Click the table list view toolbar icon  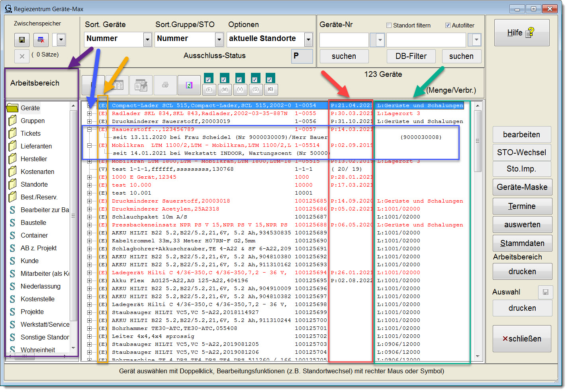tap(117, 85)
